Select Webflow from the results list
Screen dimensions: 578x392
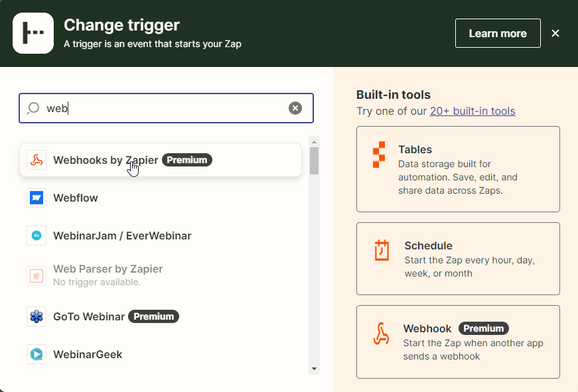pyautogui.click(x=161, y=198)
